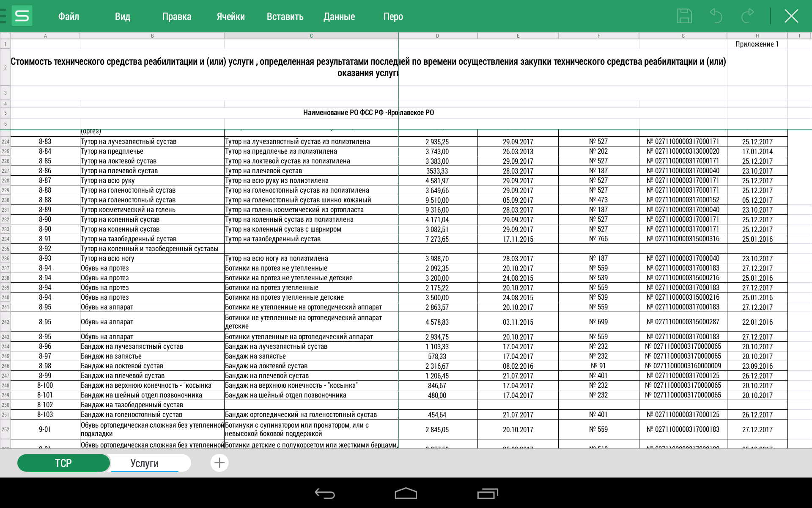This screenshot has width=812, height=508.
Task: Select cell with code 8-102
Action: (x=45, y=405)
